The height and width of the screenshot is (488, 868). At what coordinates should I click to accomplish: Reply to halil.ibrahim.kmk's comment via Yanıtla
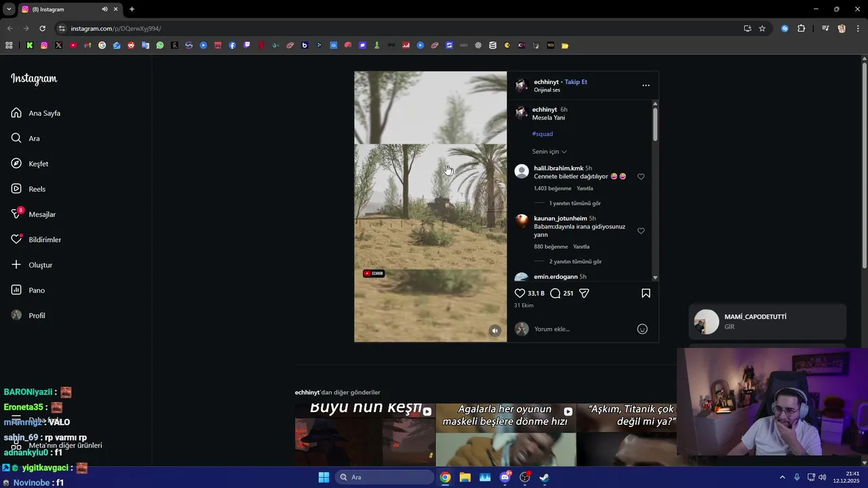(585, 188)
